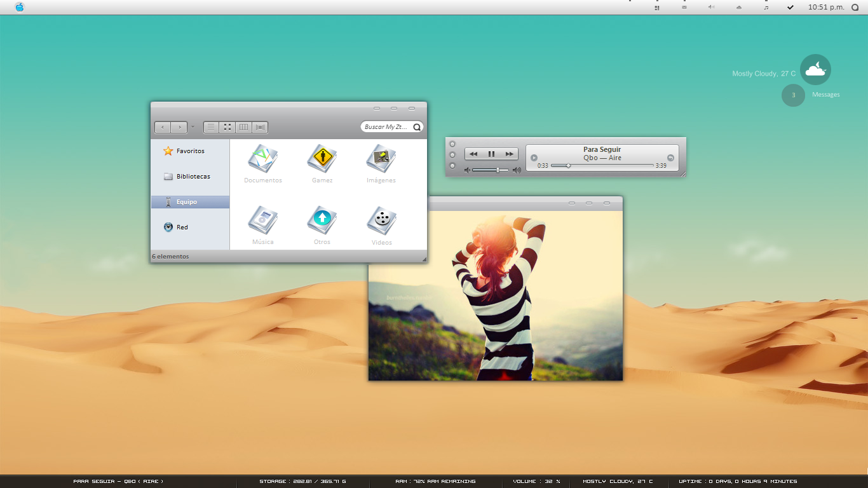Screen dimensions: 868x488
Task: Click the search magnifier icon in explorer
Action: 417,127
